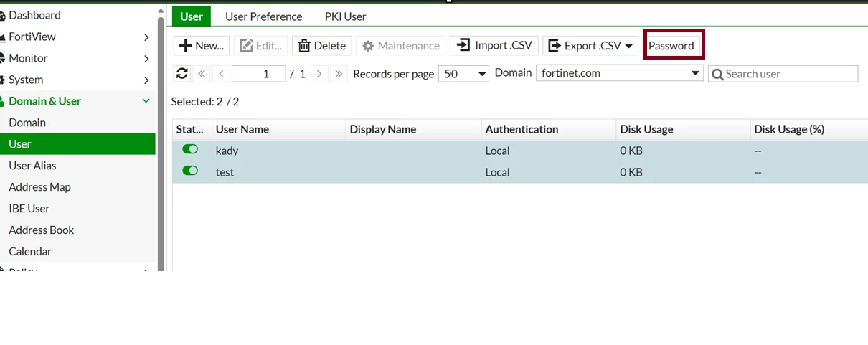Screen dimensions: 868x345
Task: Expand the System menu chevron
Action: [146, 80]
